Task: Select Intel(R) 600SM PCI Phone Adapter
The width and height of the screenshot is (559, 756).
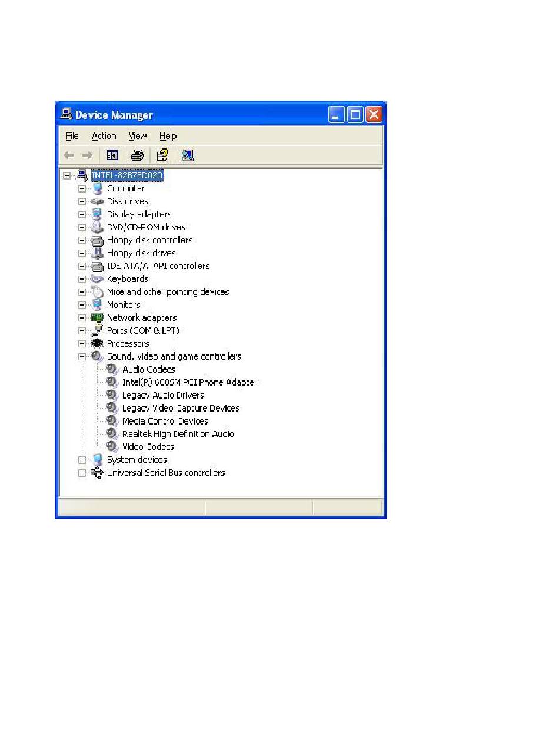Action: [x=189, y=383]
